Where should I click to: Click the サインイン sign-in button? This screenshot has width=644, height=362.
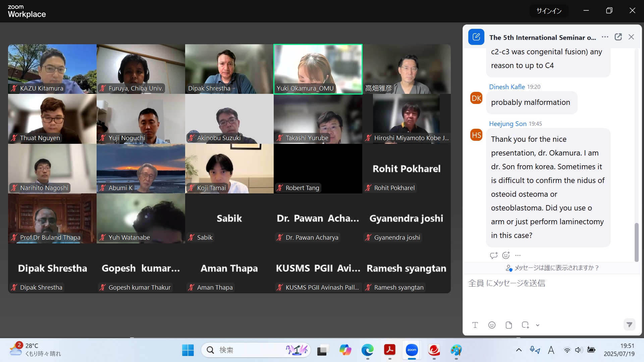[549, 11]
